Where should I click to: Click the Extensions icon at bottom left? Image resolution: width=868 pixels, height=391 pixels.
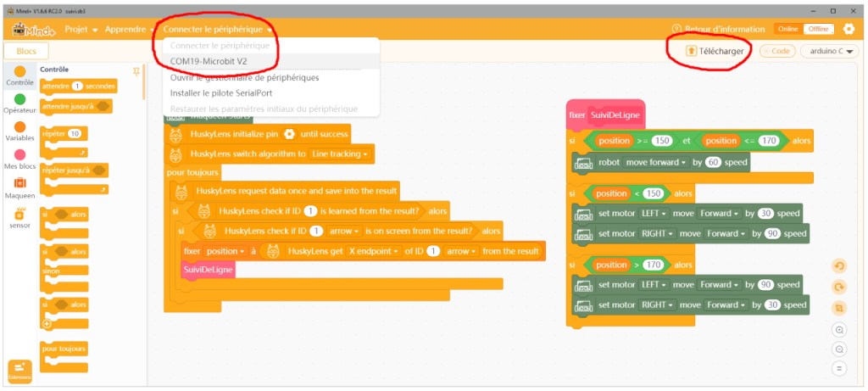pyautogui.click(x=19, y=371)
